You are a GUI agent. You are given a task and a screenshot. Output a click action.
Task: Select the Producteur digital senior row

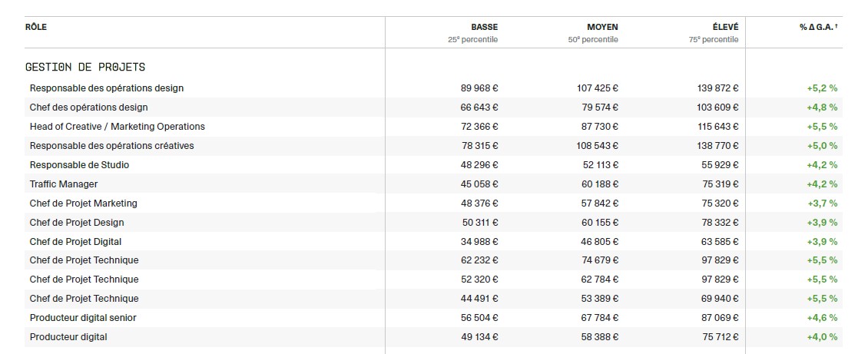[x=83, y=318]
